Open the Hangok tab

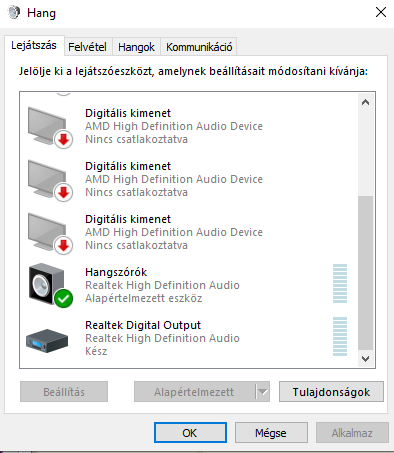coord(136,47)
